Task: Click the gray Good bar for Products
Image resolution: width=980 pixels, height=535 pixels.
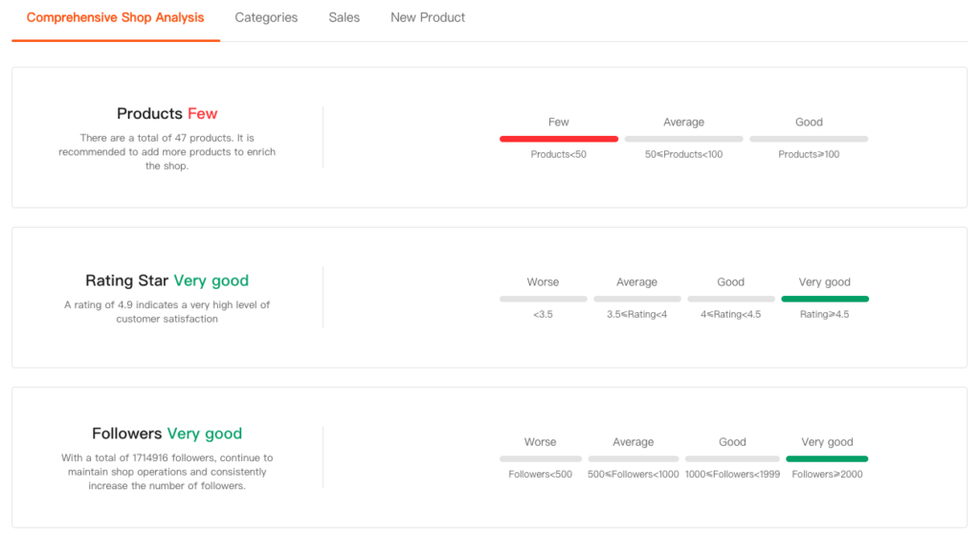Action: coord(809,139)
